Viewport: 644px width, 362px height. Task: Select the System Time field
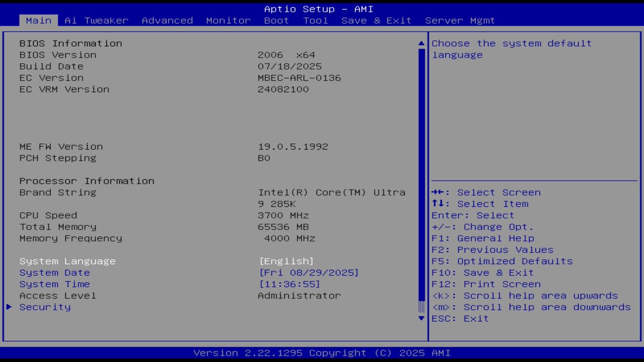pos(54,284)
